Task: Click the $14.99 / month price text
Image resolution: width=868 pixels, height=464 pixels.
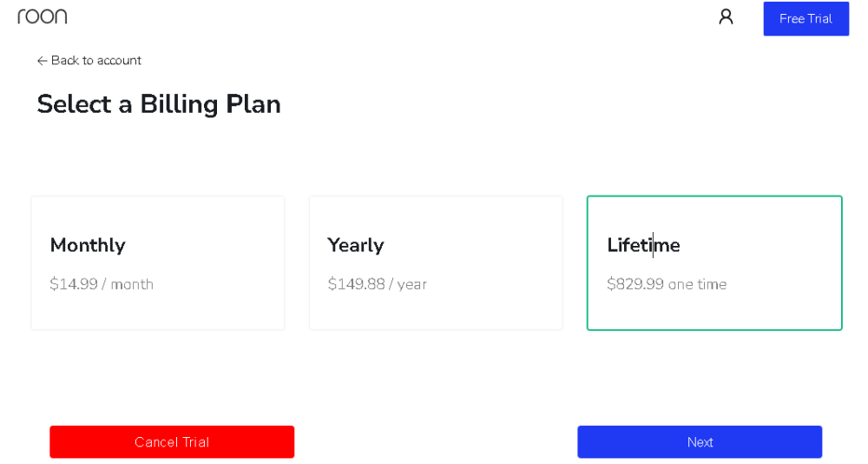Action: click(x=102, y=284)
